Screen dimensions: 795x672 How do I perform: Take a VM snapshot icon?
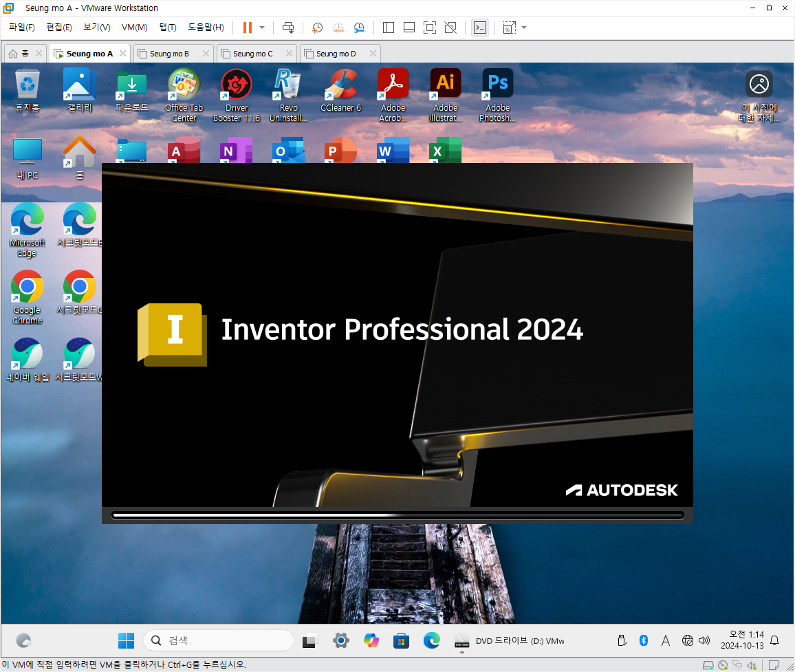318,28
